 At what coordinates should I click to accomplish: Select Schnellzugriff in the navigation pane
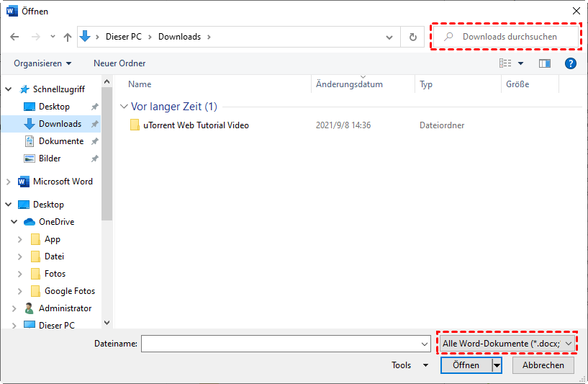[59, 89]
